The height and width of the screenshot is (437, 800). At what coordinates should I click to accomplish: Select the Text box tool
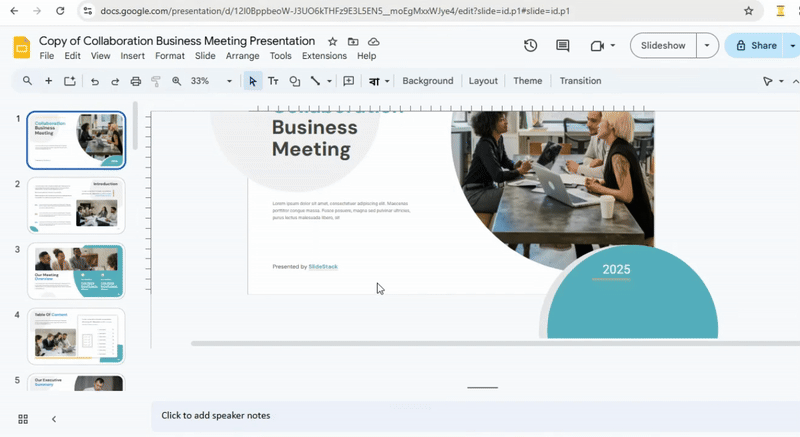[273, 81]
